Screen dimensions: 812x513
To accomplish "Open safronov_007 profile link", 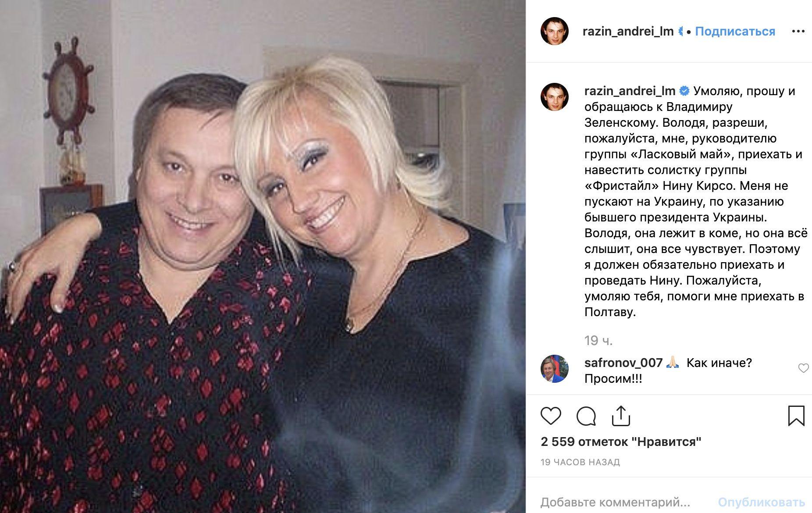I will (x=623, y=363).
